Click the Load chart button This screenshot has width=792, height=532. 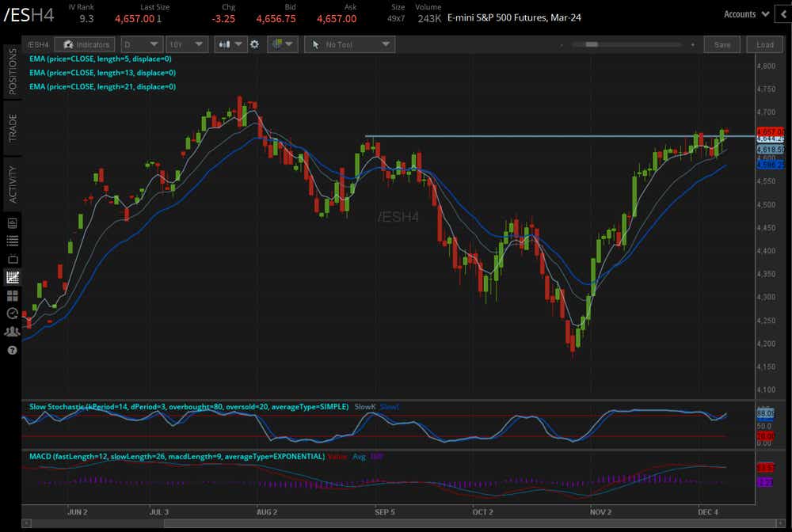coord(765,44)
